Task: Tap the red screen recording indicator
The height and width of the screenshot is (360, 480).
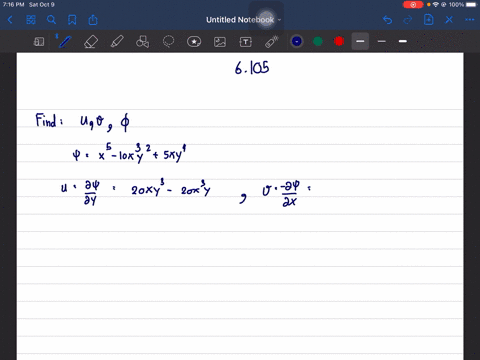Action: coord(413,5)
